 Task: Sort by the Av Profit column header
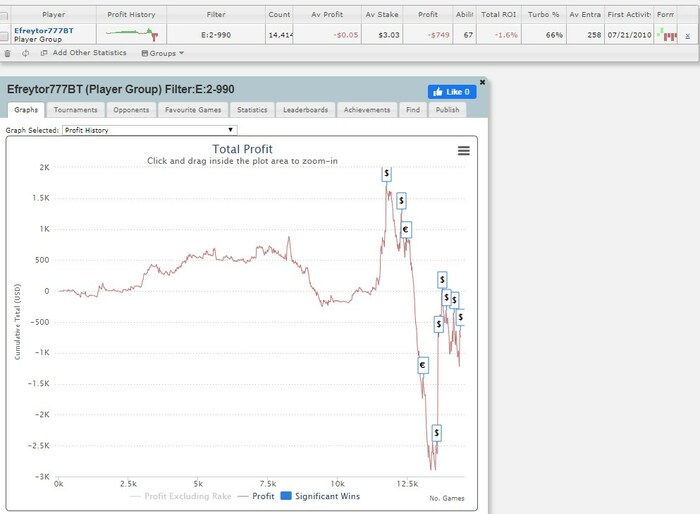click(x=327, y=15)
